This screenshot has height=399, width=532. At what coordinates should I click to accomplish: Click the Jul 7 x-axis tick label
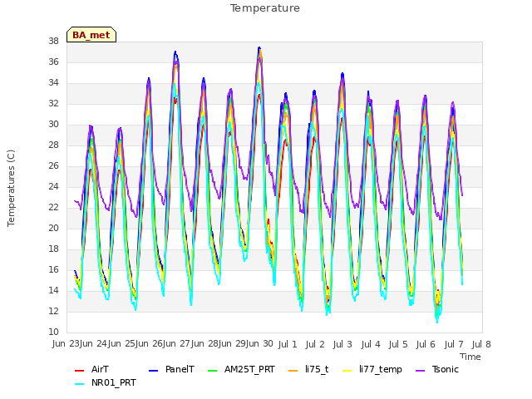pos(454,344)
